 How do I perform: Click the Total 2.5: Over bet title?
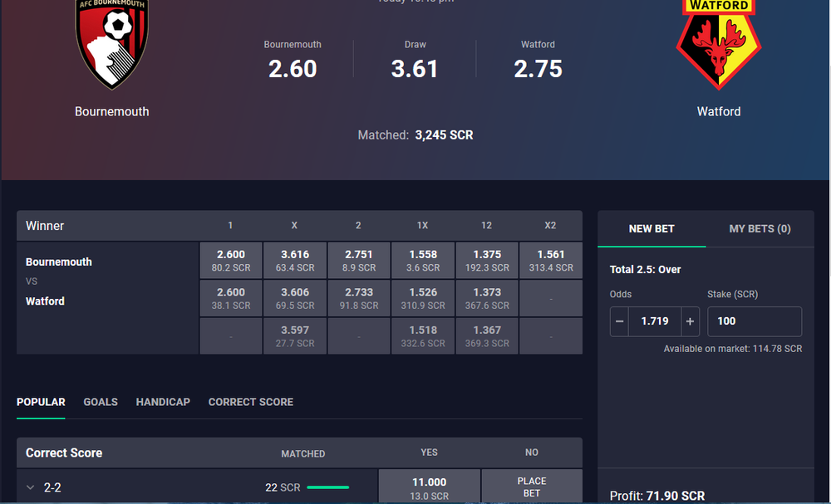pos(646,270)
